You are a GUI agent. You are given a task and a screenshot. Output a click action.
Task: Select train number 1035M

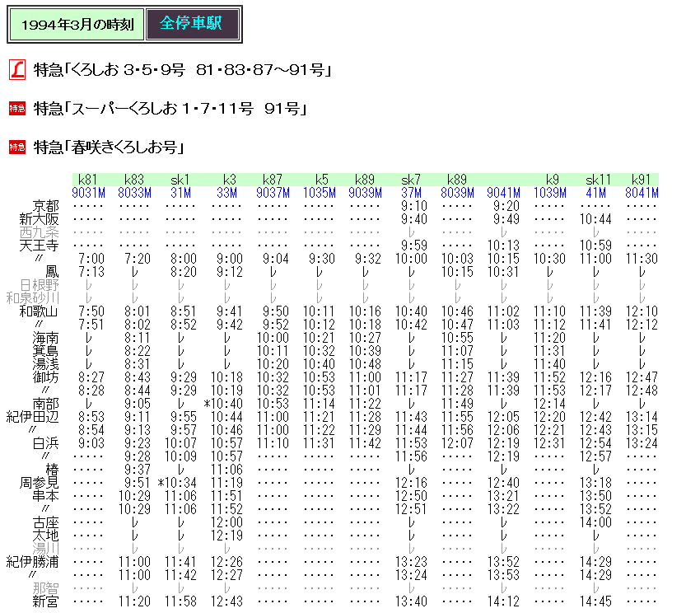click(x=320, y=193)
